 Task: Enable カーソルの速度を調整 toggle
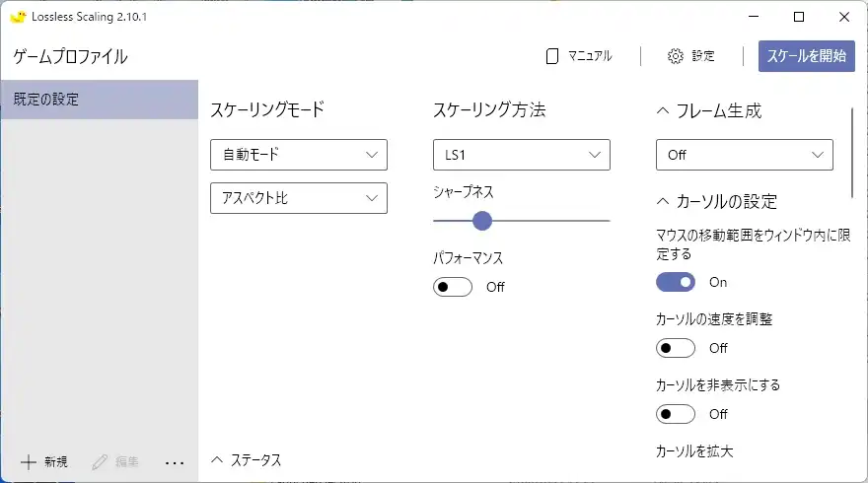click(x=676, y=348)
